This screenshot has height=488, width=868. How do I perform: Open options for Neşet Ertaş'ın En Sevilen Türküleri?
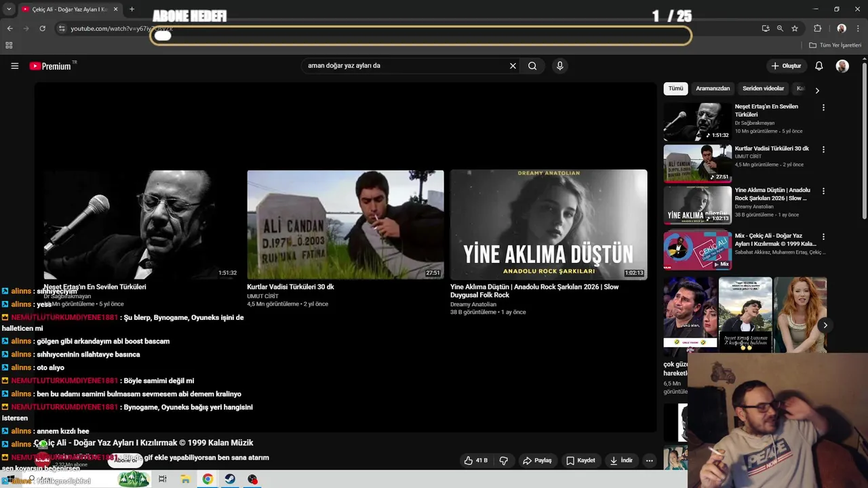823,108
